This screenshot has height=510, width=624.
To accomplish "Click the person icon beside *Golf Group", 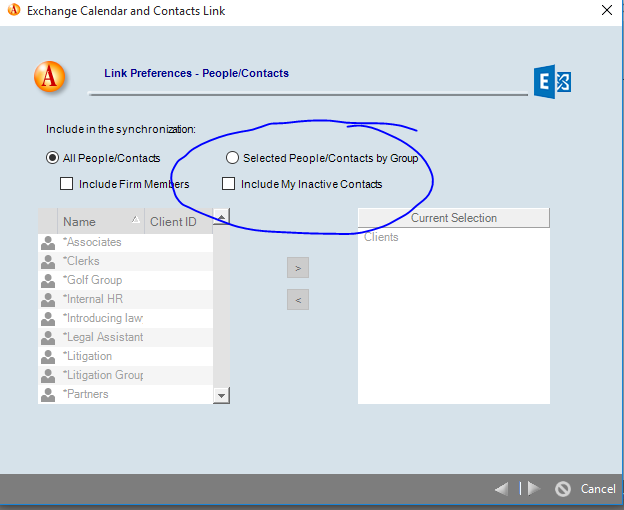I will (x=48, y=280).
